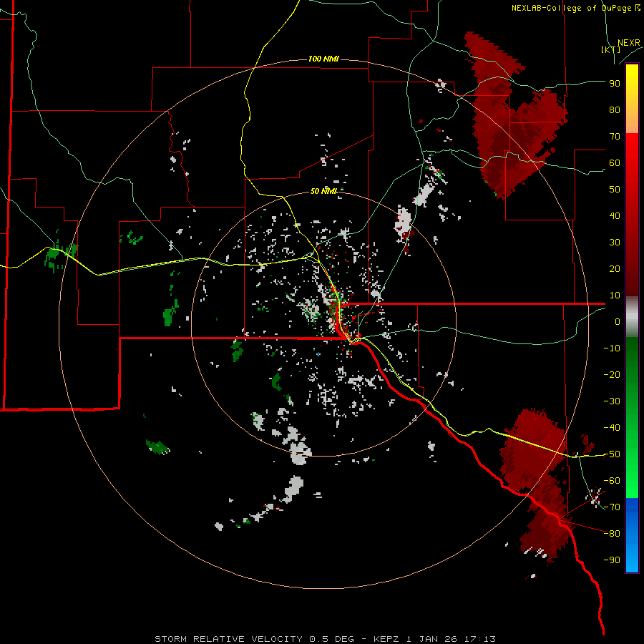Select the 40 knot scale label
The width and height of the screenshot is (644, 644).
coord(615,215)
